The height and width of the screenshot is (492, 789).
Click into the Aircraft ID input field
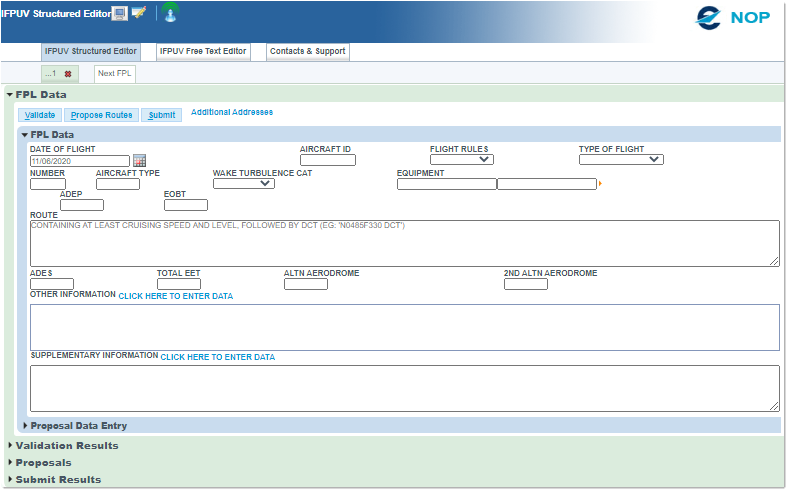tap(327, 160)
